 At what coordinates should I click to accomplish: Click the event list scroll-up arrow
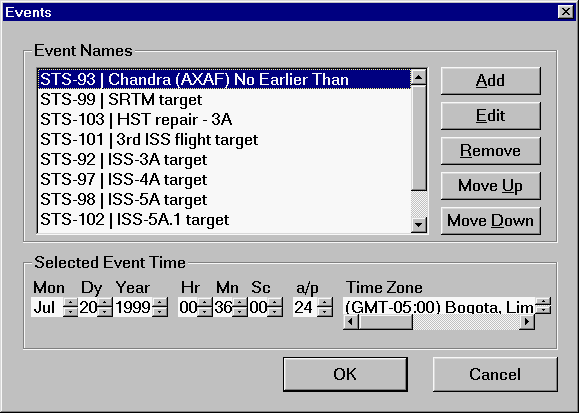click(x=419, y=77)
